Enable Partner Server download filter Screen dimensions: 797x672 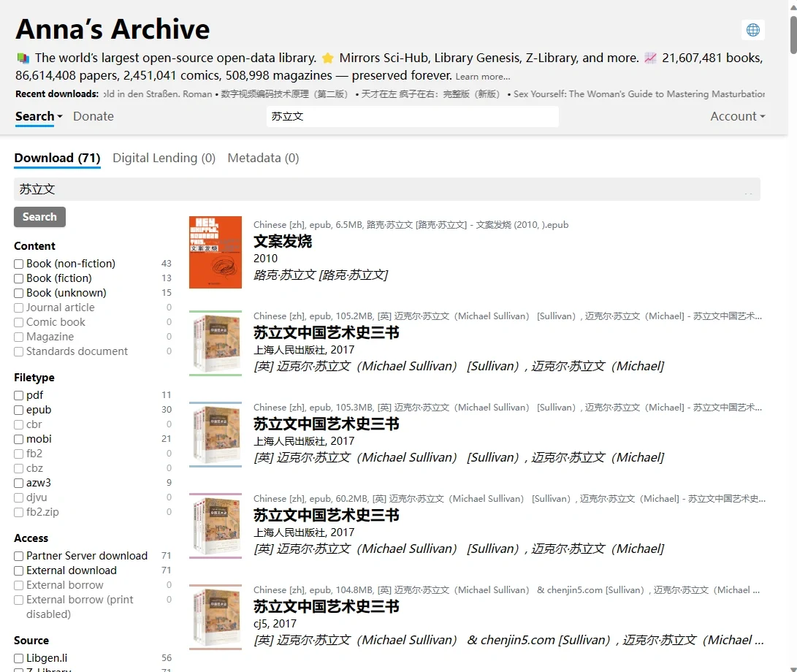pyautogui.click(x=19, y=556)
